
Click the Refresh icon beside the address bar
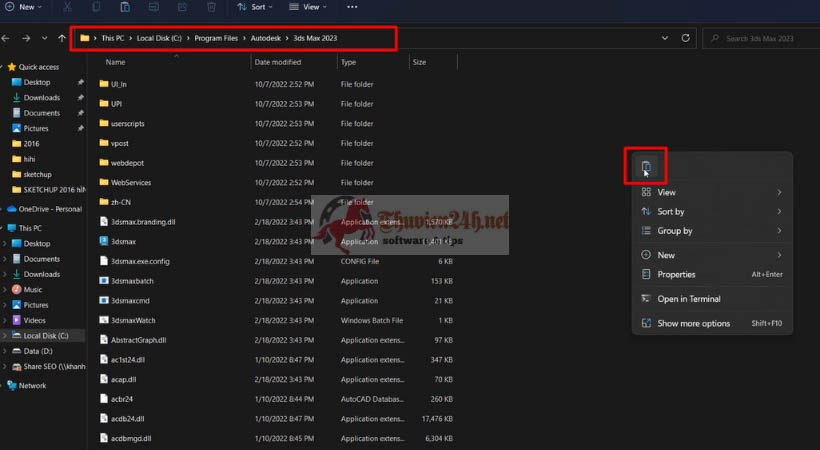685,38
